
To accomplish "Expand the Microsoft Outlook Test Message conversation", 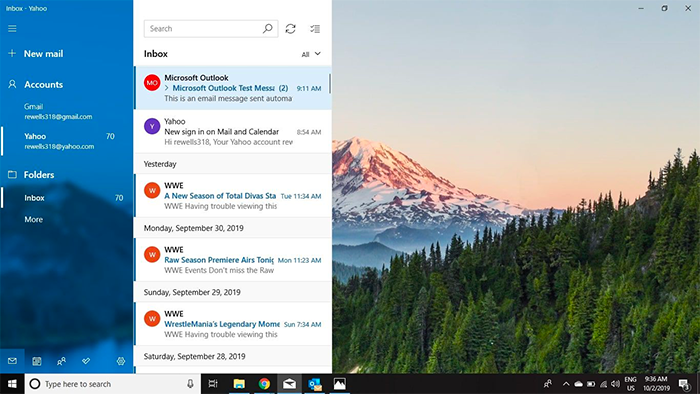I will (167, 88).
